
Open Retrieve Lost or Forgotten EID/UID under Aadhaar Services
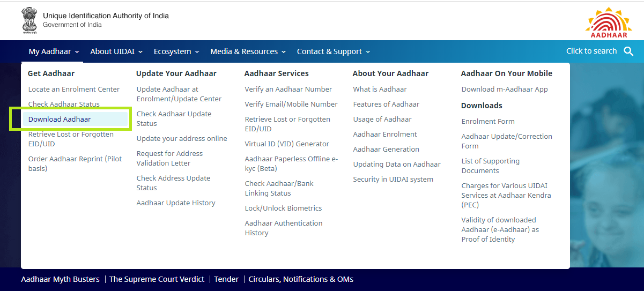pyautogui.click(x=287, y=124)
